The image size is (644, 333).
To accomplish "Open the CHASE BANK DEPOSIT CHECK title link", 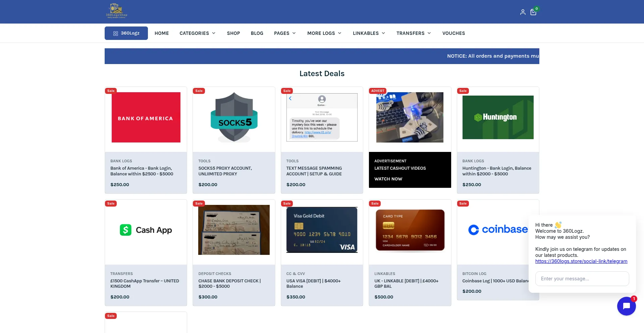I will 229,284.
